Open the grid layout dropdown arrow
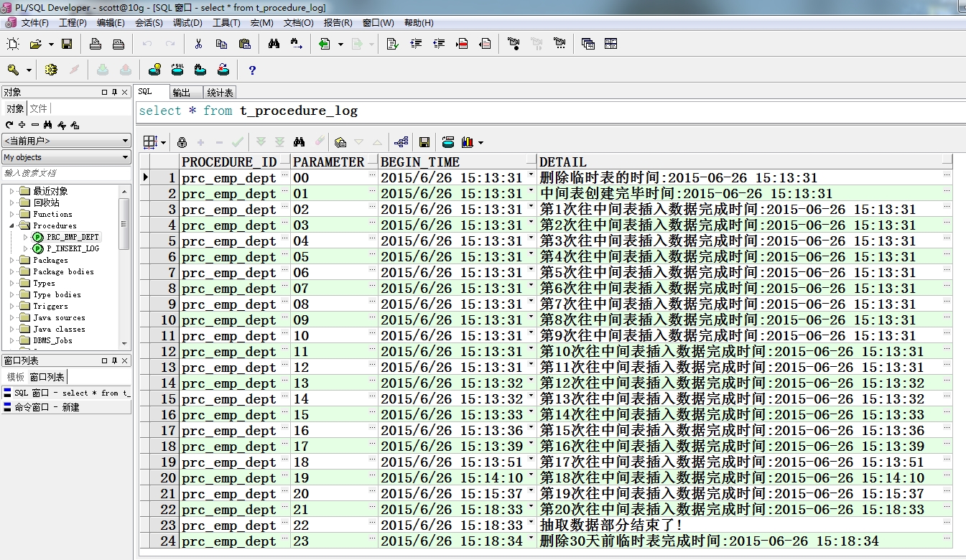This screenshot has width=966, height=560. [x=164, y=142]
